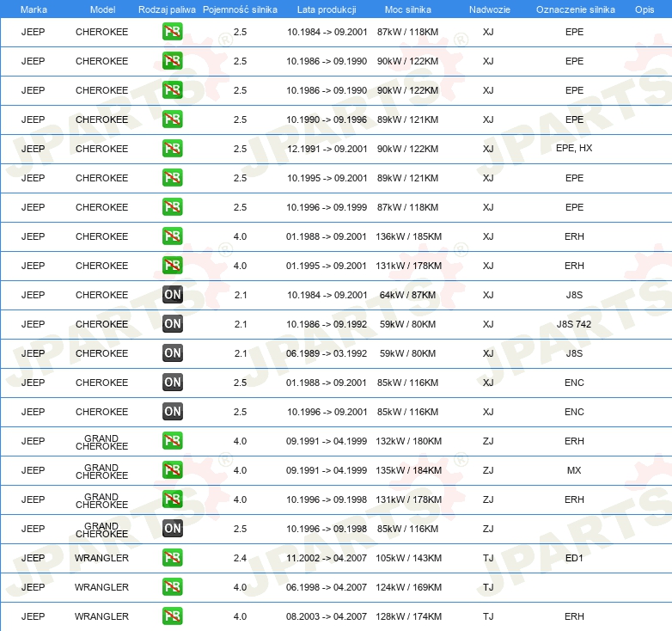Click '136kW / 185KM' power cell
The image size is (672, 631).
point(408,236)
